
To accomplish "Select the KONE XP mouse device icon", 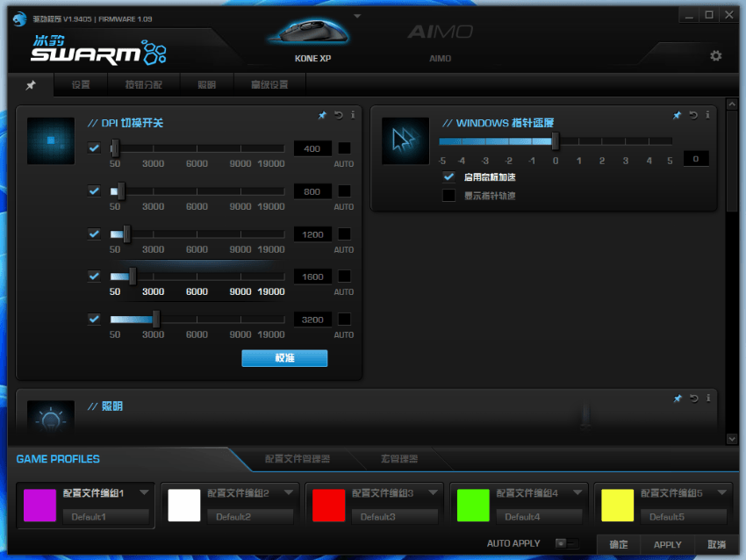I will [309, 32].
